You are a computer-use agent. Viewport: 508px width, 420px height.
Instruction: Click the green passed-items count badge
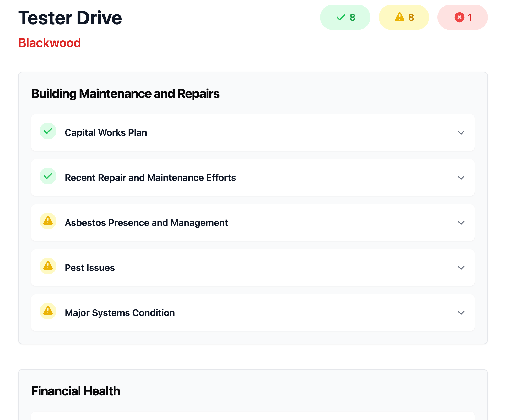click(x=345, y=17)
